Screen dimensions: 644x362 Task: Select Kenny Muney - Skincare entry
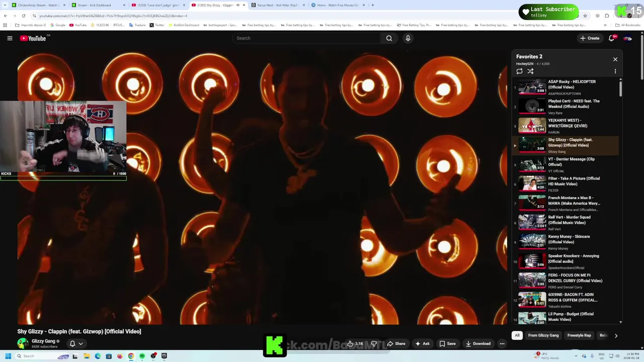566,242
